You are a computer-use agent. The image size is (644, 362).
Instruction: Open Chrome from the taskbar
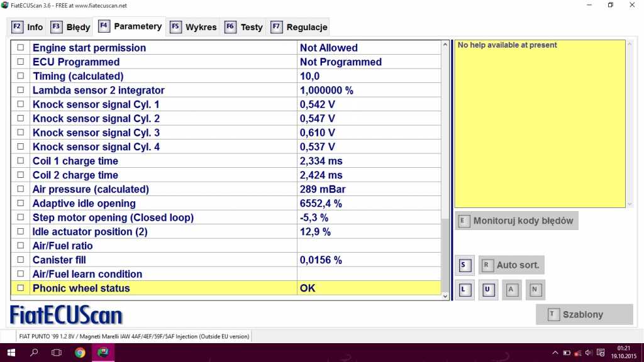click(x=80, y=353)
